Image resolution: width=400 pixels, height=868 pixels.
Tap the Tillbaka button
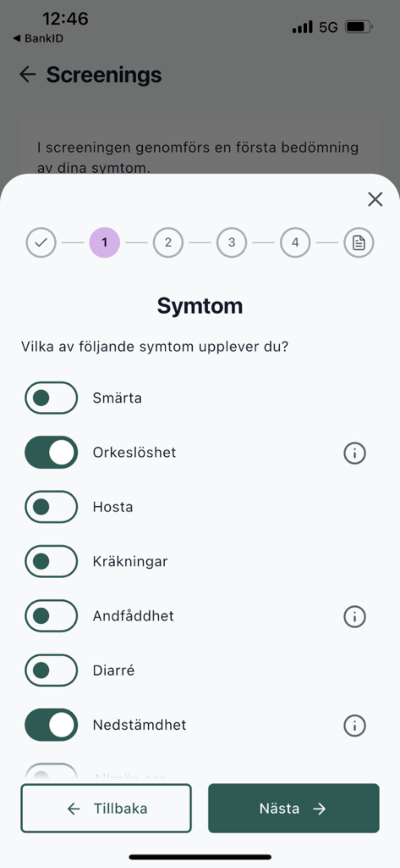106,808
